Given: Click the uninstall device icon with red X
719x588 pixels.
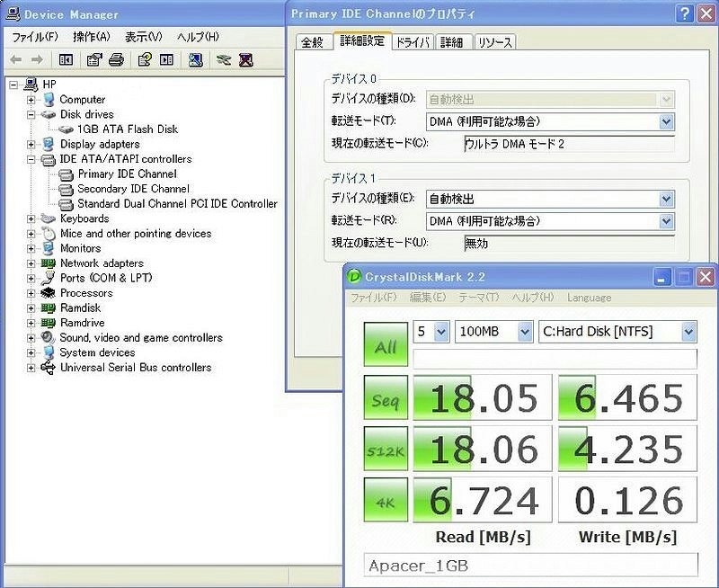Looking at the screenshot, I should coord(245,59).
